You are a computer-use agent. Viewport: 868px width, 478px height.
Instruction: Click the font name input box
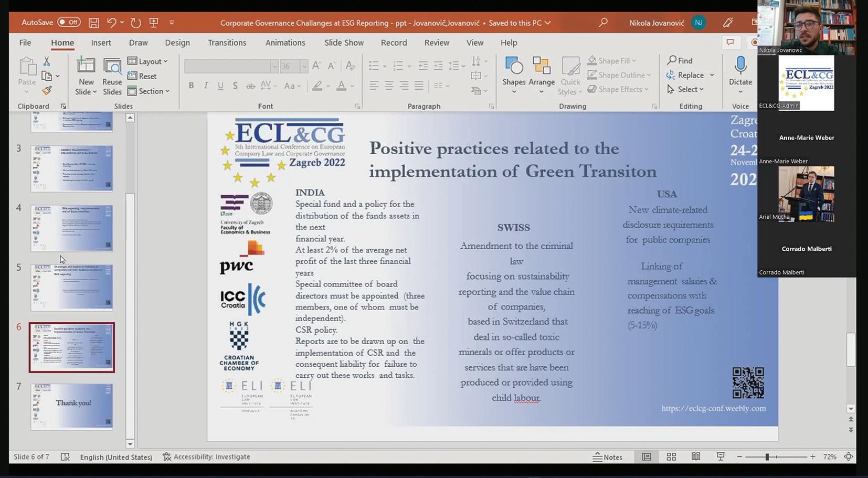click(227, 66)
